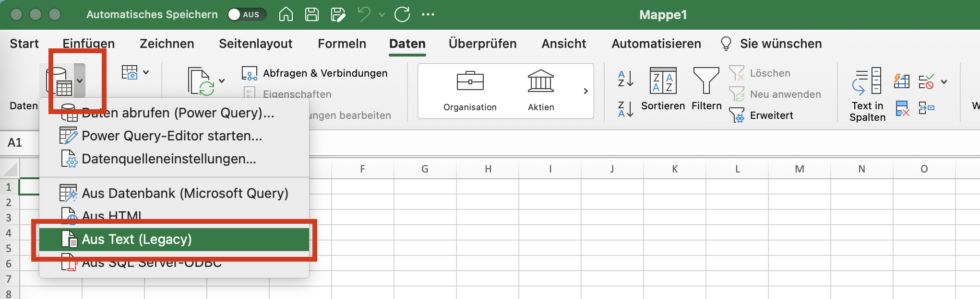Select Aus Text (Legacy) menu item

click(174, 239)
